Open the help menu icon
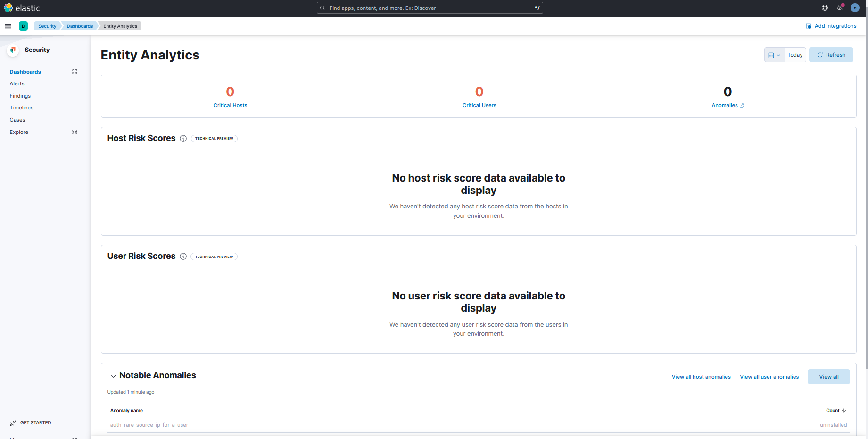The image size is (868, 439). click(825, 8)
